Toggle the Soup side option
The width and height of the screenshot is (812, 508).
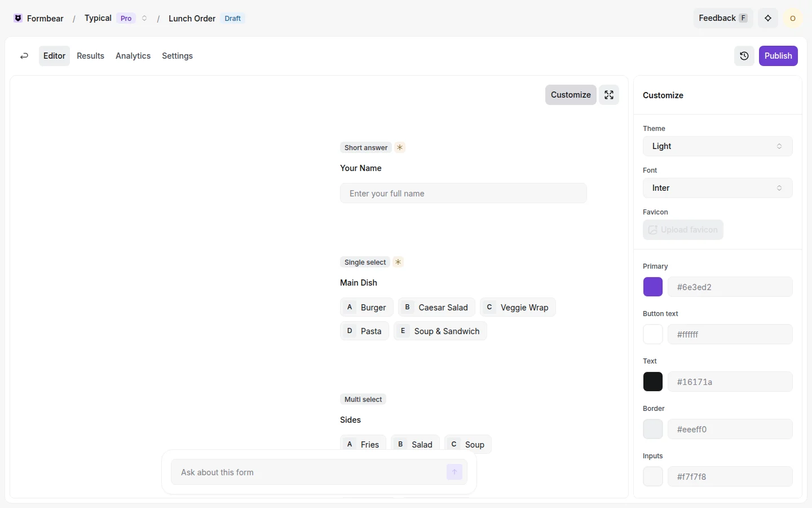click(468, 444)
